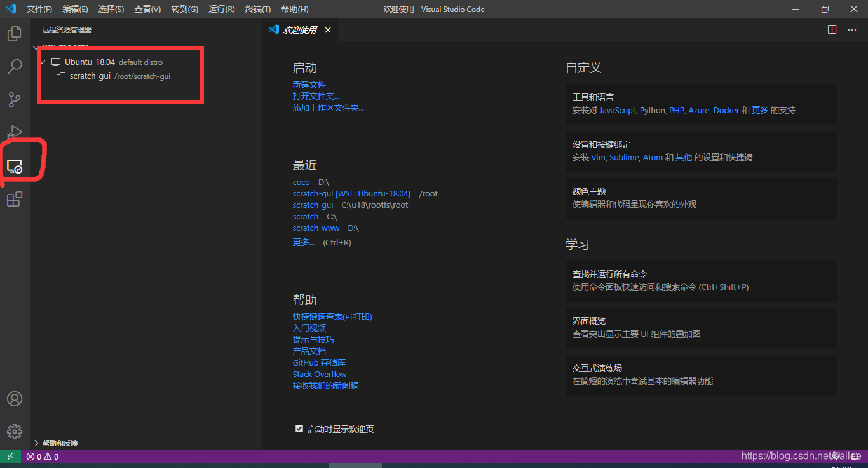Click the 交互式演练场 card
868x468 pixels.
coord(702,375)
